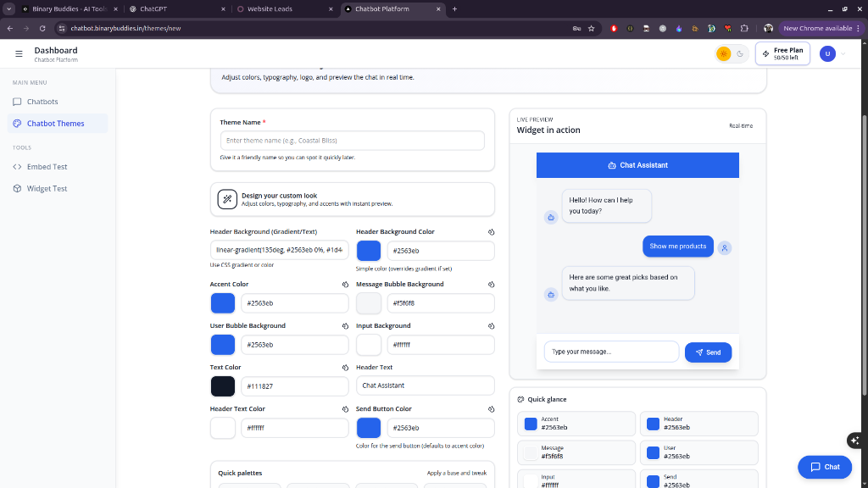Go to Embed Test in the sidebar
Image resolution: width=868 pixels, height=488 pixels.
[47, 167]
